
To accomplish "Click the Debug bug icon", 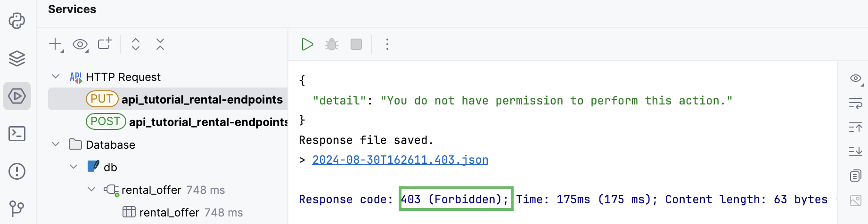I will click(332, 44).
